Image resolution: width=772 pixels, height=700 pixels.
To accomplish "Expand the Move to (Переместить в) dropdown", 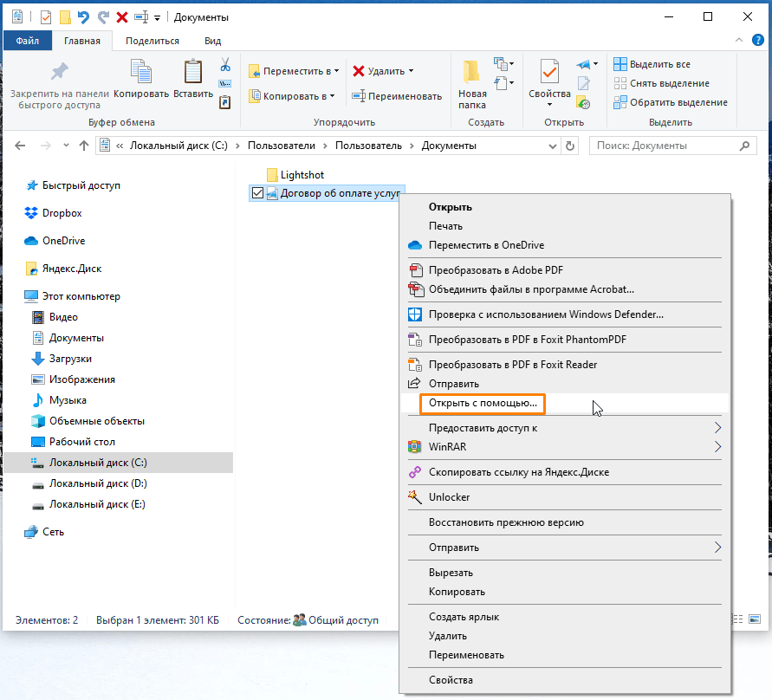I will [x=293, y=71].
